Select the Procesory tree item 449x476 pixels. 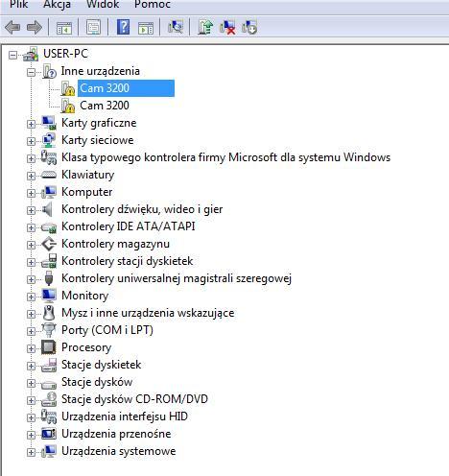86,347
